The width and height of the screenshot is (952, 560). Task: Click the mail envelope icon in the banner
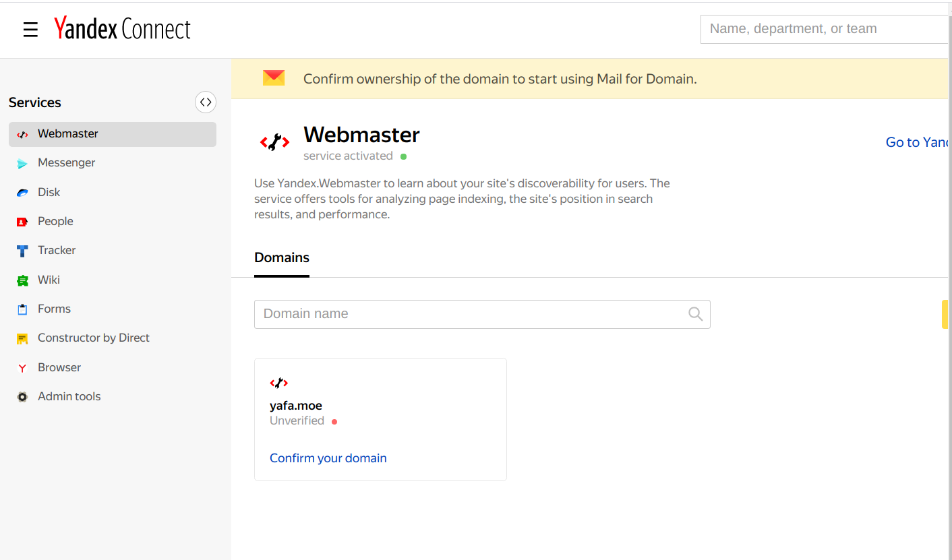[x=274, y=78]
